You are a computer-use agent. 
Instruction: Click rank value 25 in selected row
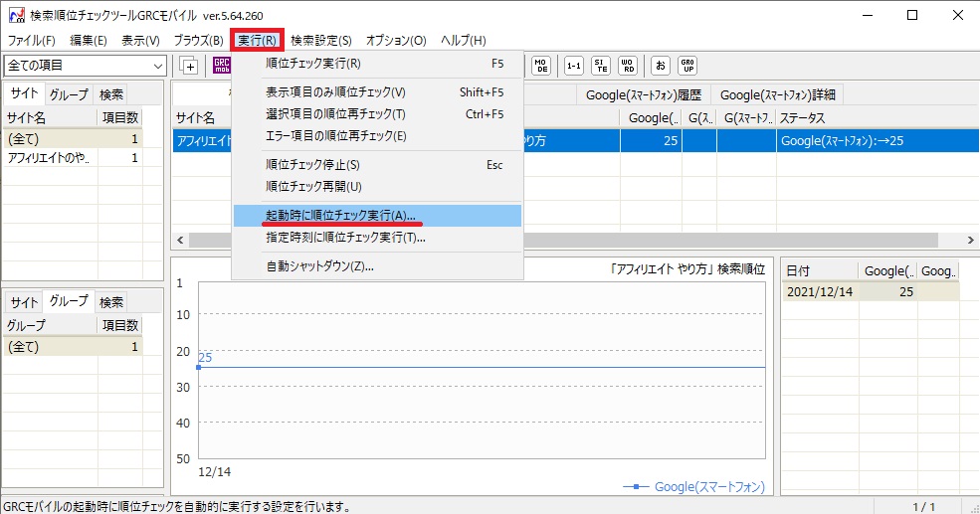pyautogui.click(x=652, y=140)
